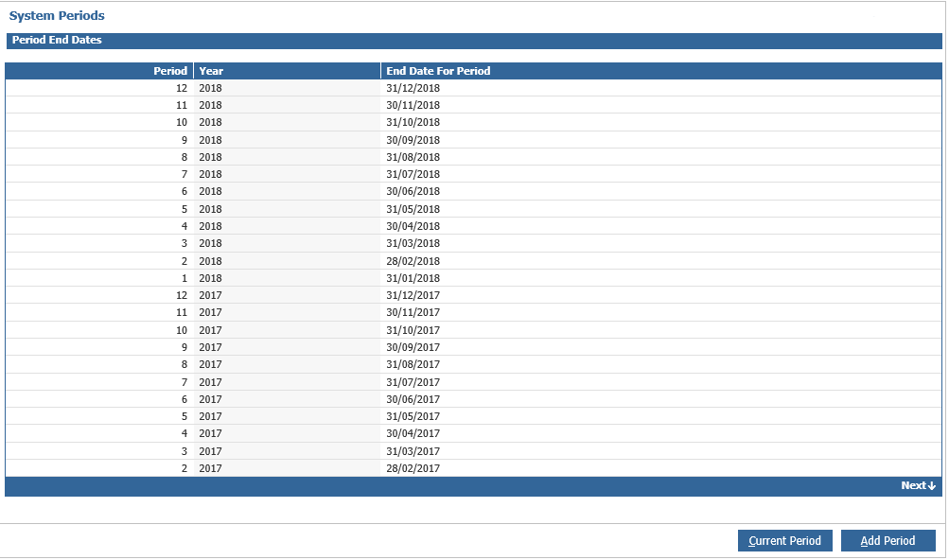
Task: Select the row ending 30/04/2017
Action: [378, 433]
